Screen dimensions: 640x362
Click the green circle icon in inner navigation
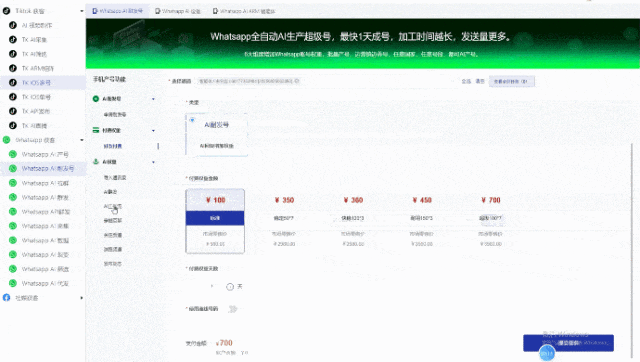pyautogui.click(x=96, y=99)
